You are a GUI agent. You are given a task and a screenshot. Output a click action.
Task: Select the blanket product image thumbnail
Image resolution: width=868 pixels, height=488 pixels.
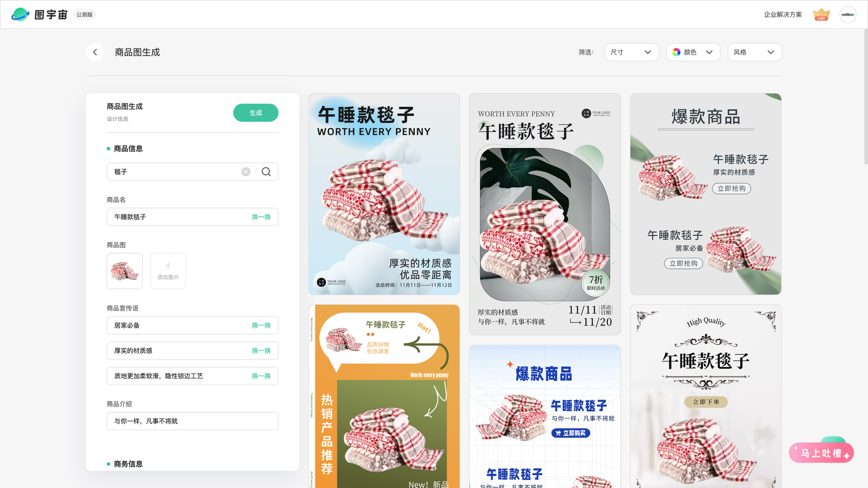pyautogui.click(x=124, y=271)
